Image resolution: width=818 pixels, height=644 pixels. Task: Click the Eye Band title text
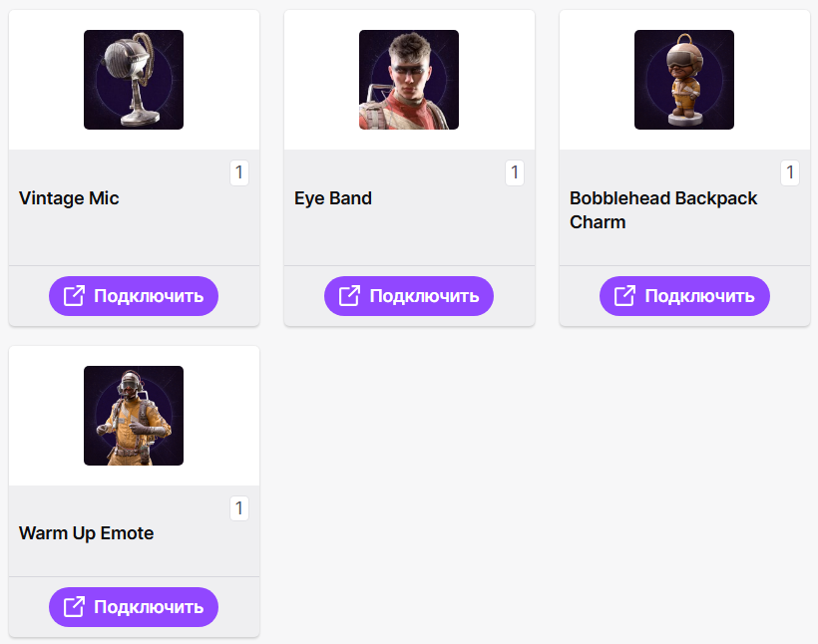tap(333, 198)
